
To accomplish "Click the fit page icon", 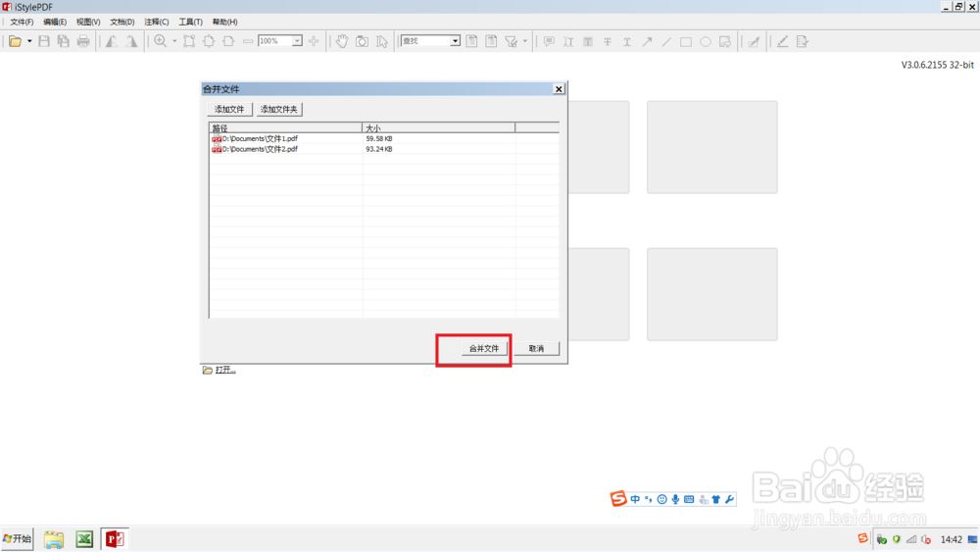I will (x=209, y=41).
